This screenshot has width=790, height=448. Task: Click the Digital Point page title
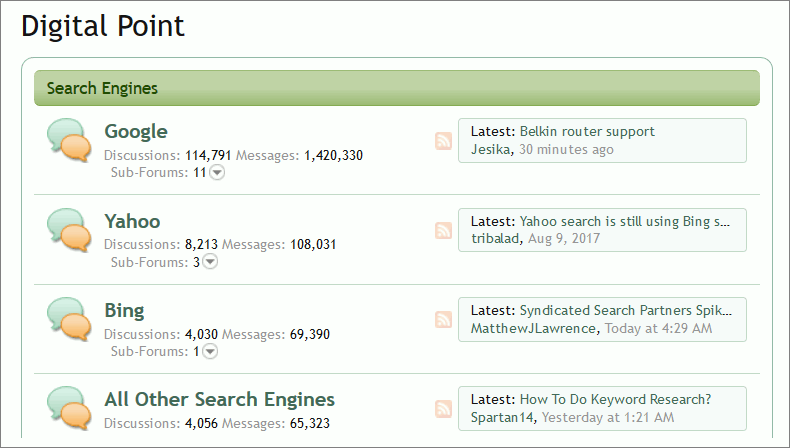(x=103, y=26)
